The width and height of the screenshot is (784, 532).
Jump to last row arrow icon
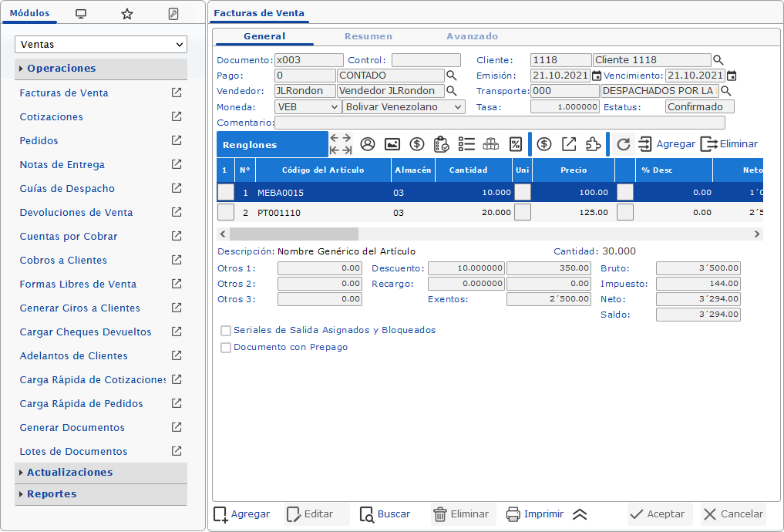346,150
